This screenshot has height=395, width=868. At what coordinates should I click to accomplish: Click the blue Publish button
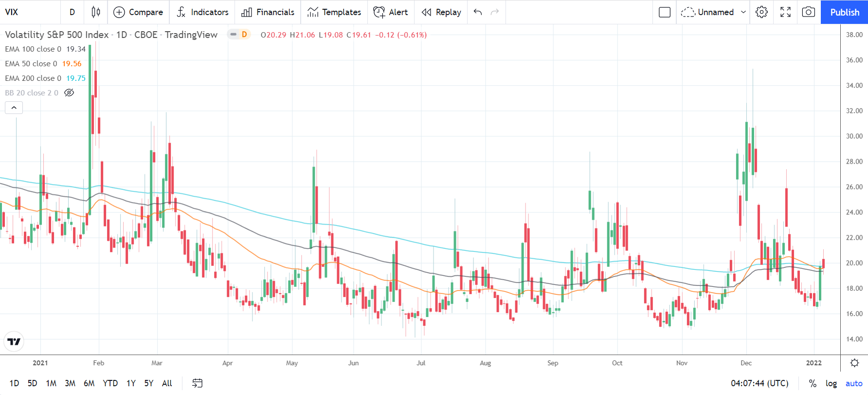[845, 12]
